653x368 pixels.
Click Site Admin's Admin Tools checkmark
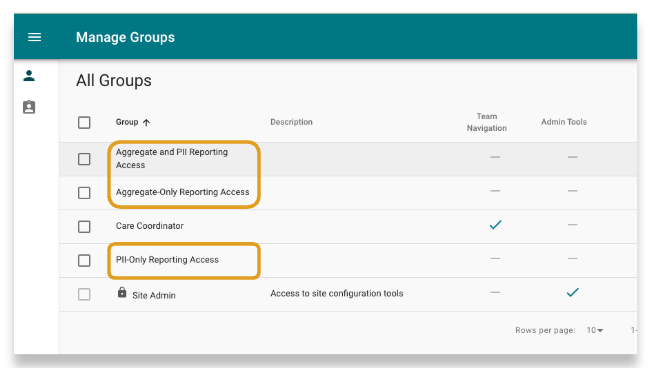point(573,293)
